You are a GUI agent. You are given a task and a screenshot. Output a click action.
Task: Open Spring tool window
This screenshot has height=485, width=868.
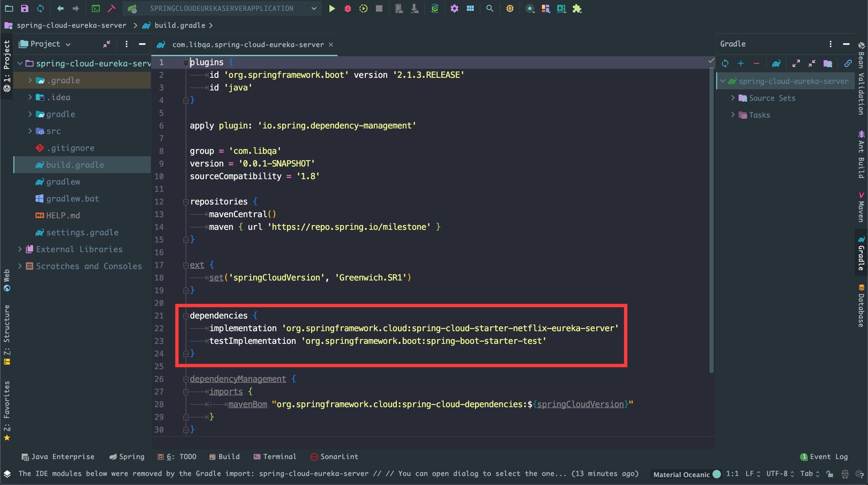tap(127, 457)
